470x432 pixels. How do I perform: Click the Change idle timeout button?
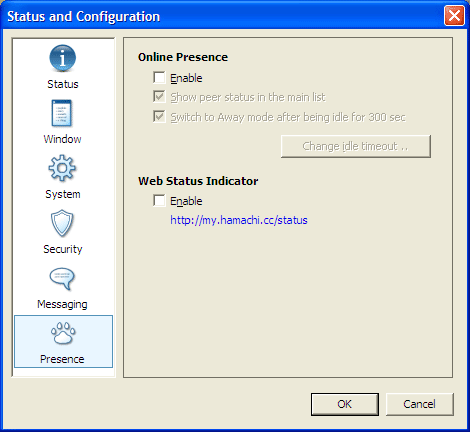click(x=356, y=146)
